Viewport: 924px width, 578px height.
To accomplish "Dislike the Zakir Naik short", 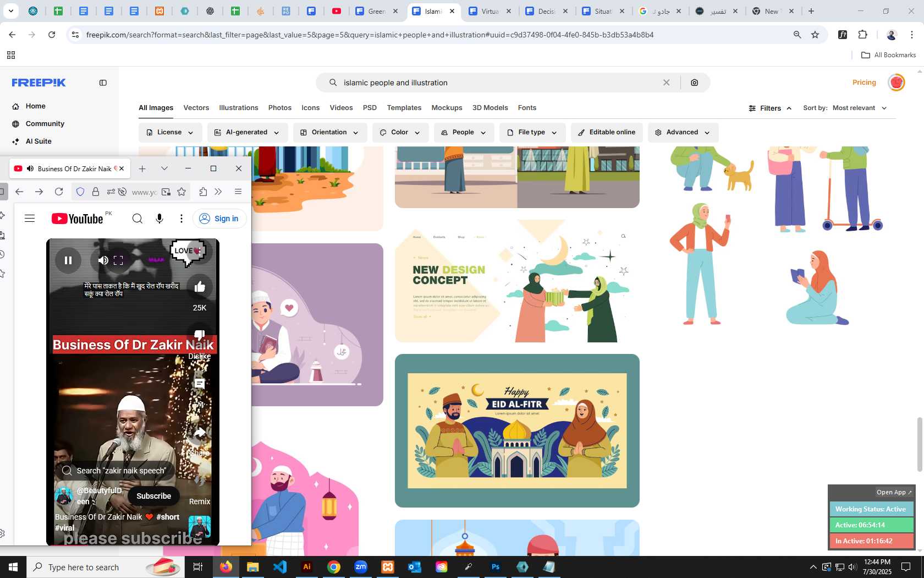I will tap(199, 335).
